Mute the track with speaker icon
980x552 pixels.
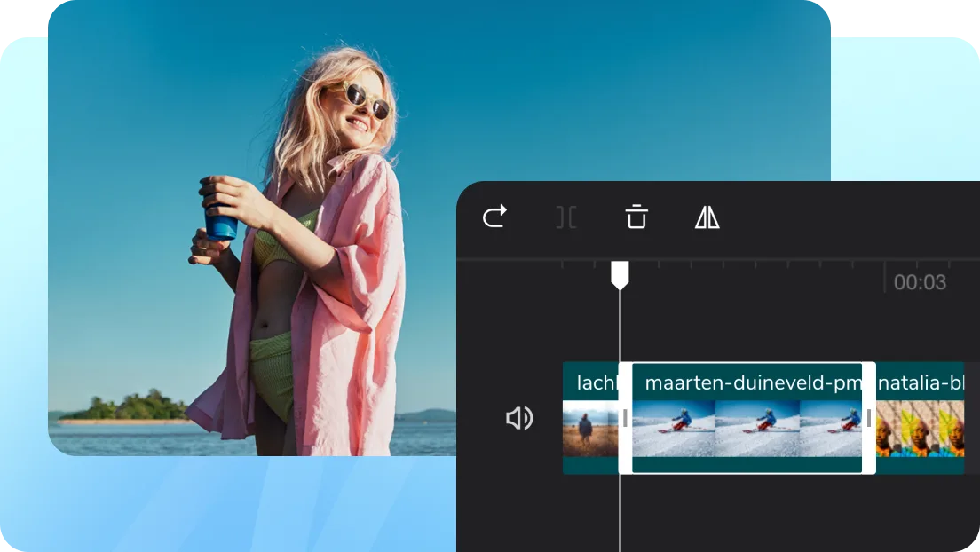point(519,418)
